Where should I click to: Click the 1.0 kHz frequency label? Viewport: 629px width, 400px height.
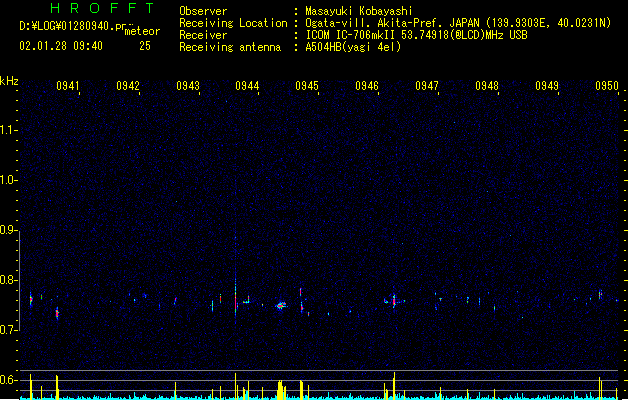[x=7, y=180]
